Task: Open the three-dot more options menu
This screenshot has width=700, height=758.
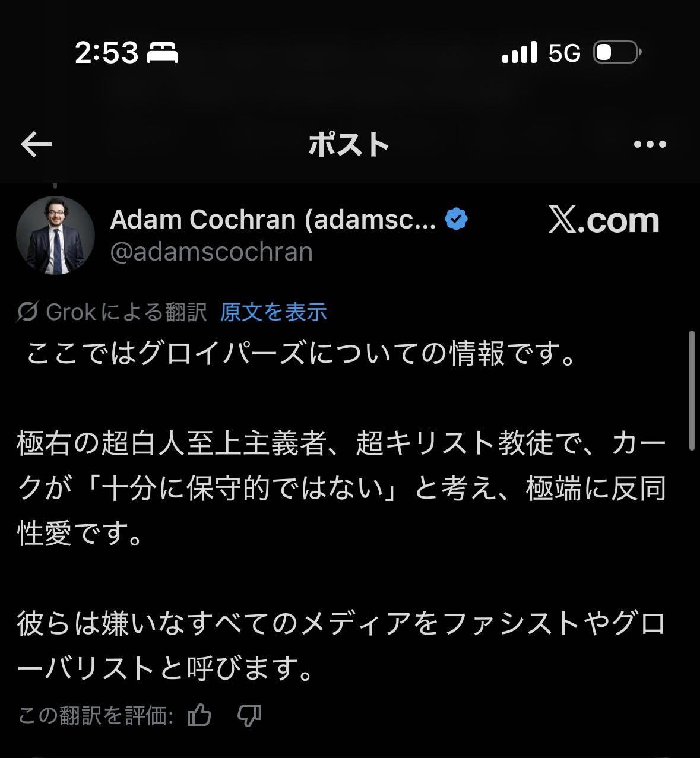Action: click(x=650, y=144)
